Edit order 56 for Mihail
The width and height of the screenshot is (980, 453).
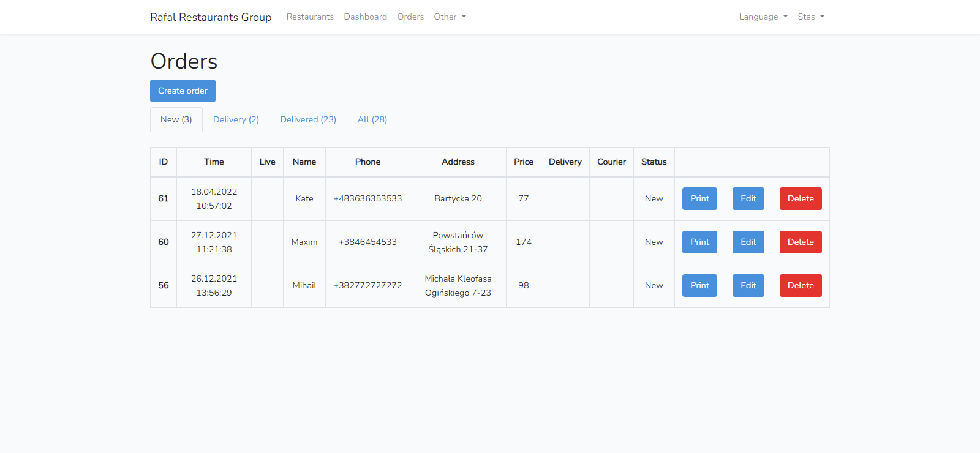(748, 285)
